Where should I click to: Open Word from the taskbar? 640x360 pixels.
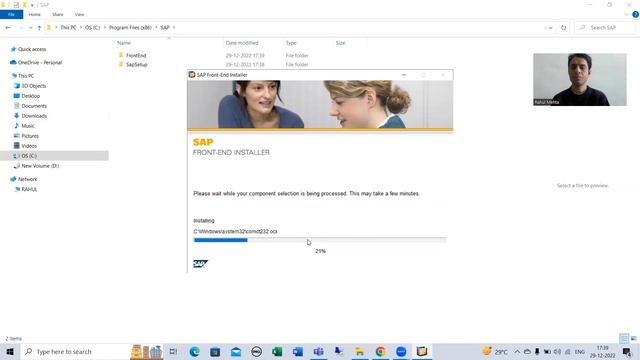(298, 351)
